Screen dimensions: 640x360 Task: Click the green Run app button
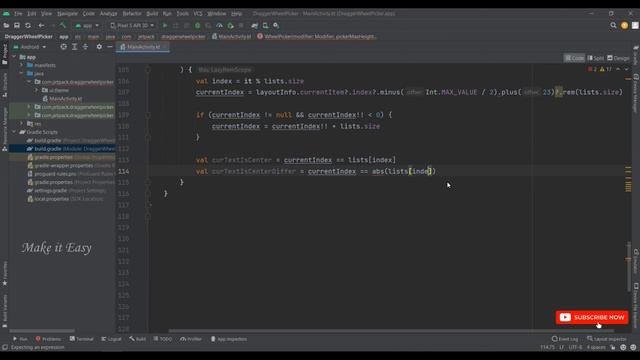(165, 25)
